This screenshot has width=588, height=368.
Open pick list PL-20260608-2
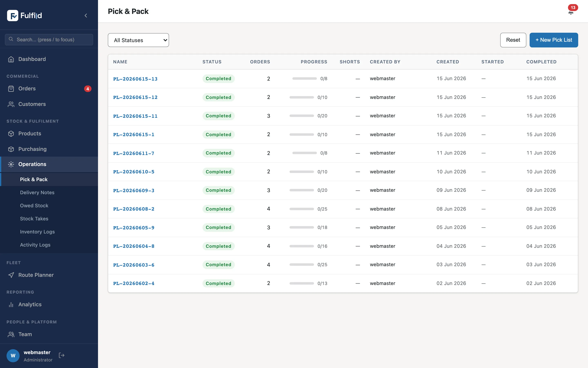pyautogui.click(x=134, y=209)
